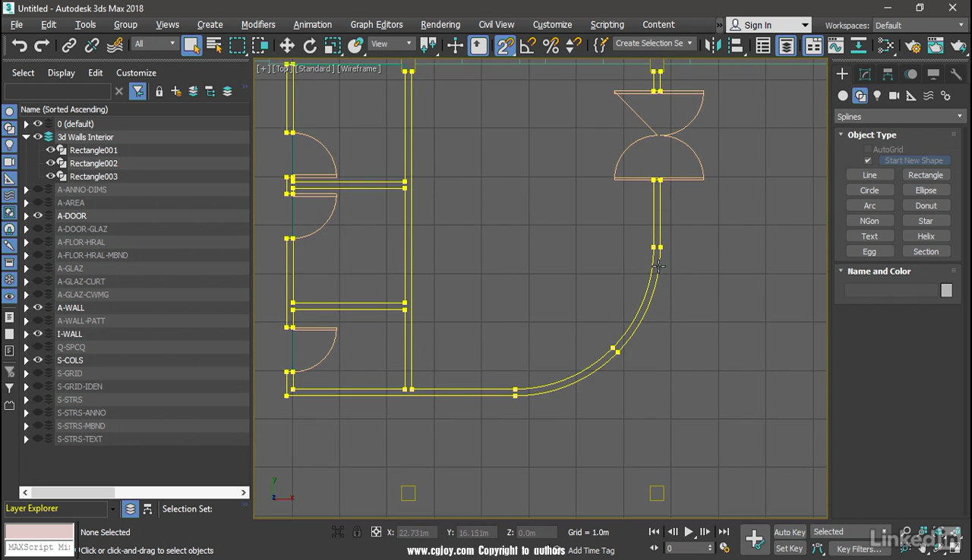Choose the Select and Move tool
Viewport: 972px width, 560px height.
pyautogui.click(x=287, y=45)
